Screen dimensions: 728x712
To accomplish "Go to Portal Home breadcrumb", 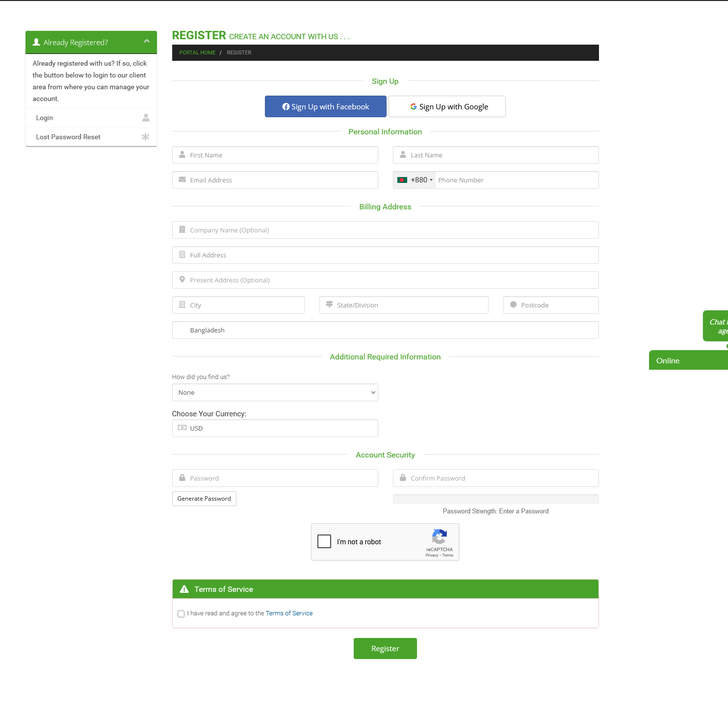I will point(197,52).
